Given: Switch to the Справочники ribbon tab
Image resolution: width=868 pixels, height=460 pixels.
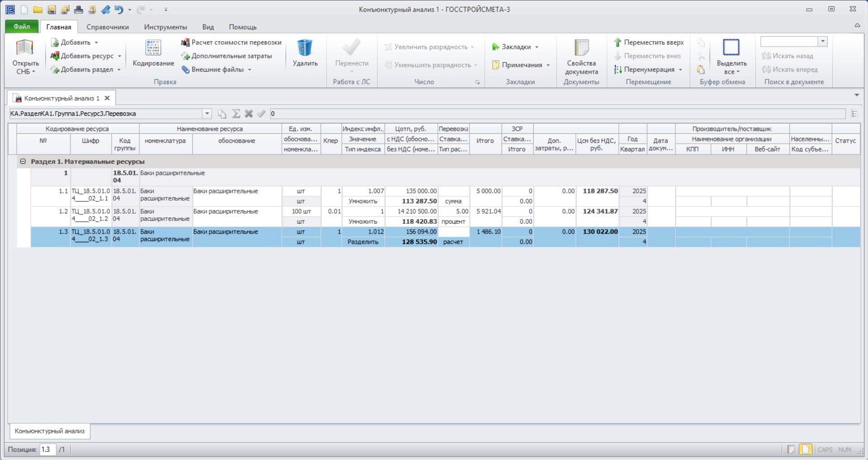Looking at the screenshot, I should (x=108, y=27).
